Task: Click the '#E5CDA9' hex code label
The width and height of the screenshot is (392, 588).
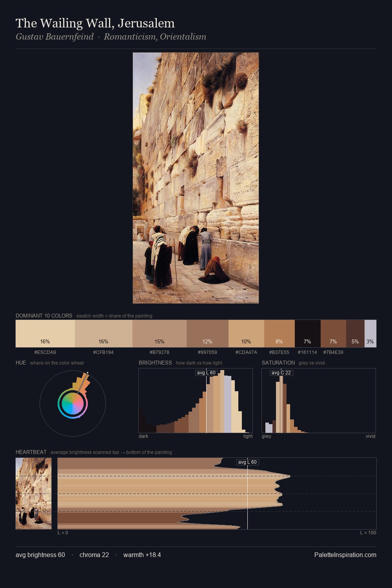Action: tap(45, 352)
